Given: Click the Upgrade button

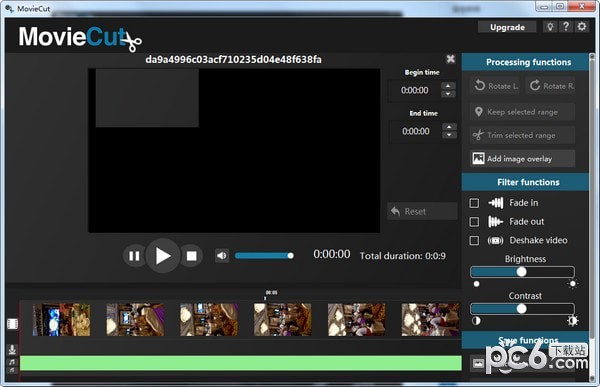Looking at the screenshot, I should click(x=507, y=27).
